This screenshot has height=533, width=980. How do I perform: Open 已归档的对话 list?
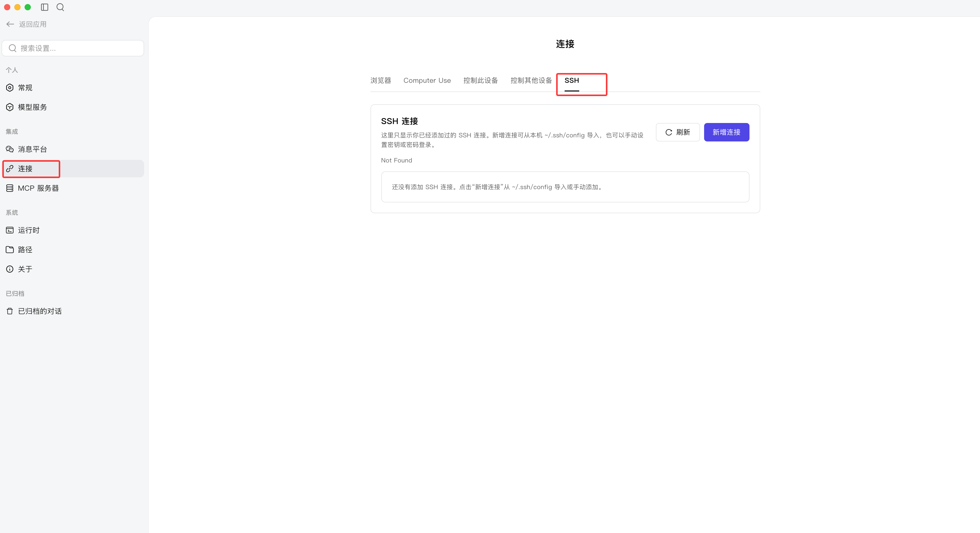[x=73, y=311]
